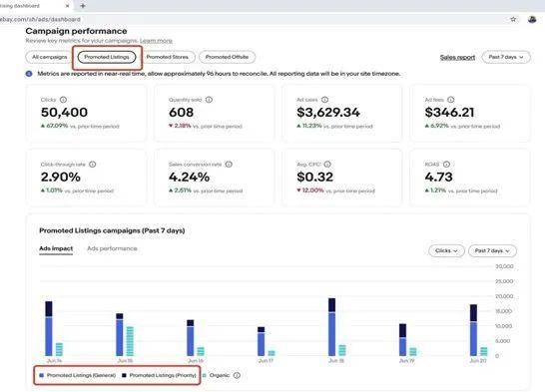Open the Sales conversion rate info icon

pos(229,165)
